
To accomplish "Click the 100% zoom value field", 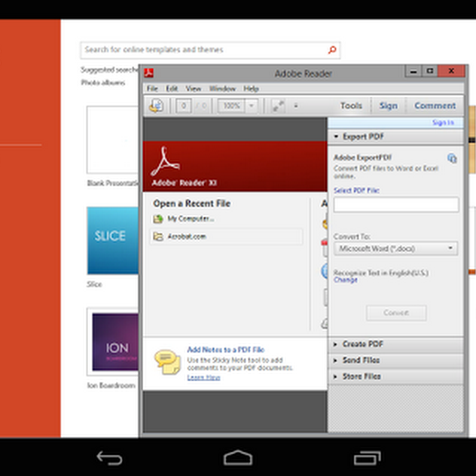I will 231,106.
